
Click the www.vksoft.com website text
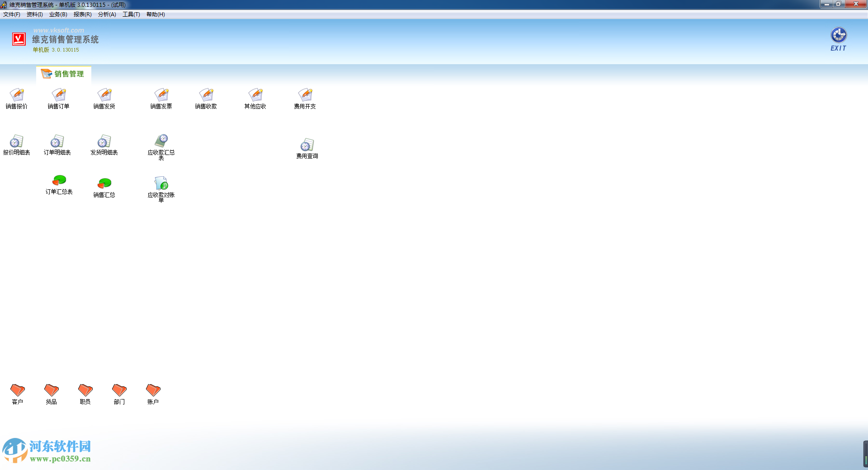click(x=59, y=30)
